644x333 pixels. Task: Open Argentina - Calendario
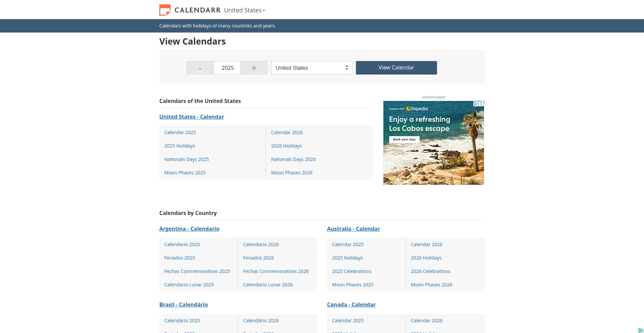[189, 229]
